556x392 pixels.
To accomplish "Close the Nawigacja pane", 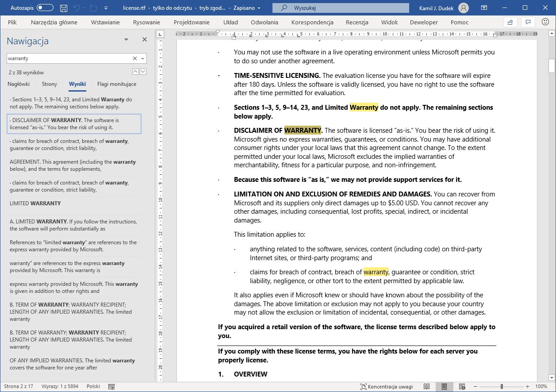I will pos(144,40).
